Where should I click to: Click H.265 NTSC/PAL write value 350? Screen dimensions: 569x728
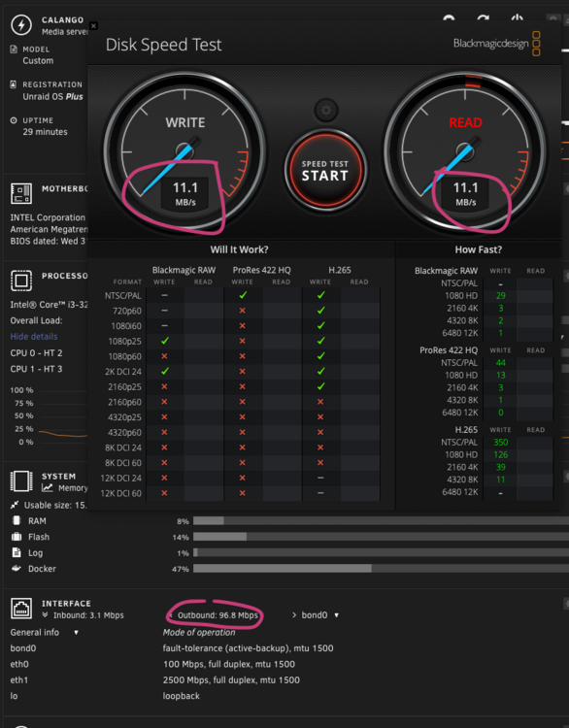pyautogui.click(x=500, y=442)
